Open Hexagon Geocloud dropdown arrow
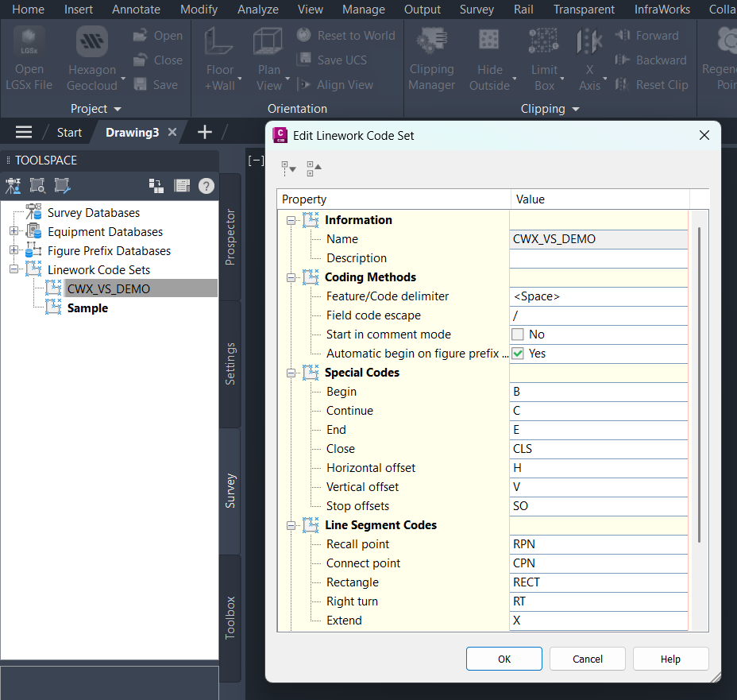 click(123, 79)
